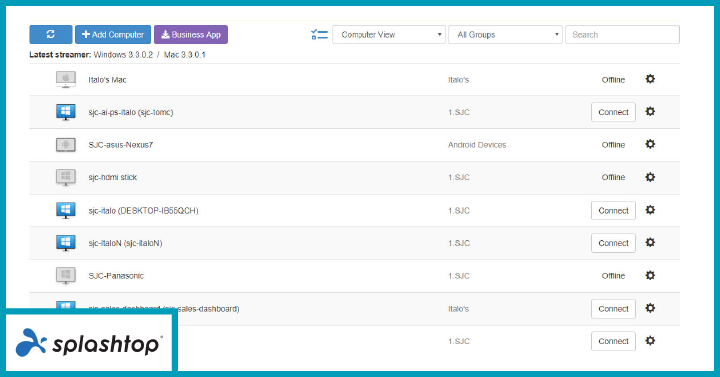The image size is (720, 377).
Task: Click the sjc-ai-ps-italo Windows computer icon
Action: [66, 112]
